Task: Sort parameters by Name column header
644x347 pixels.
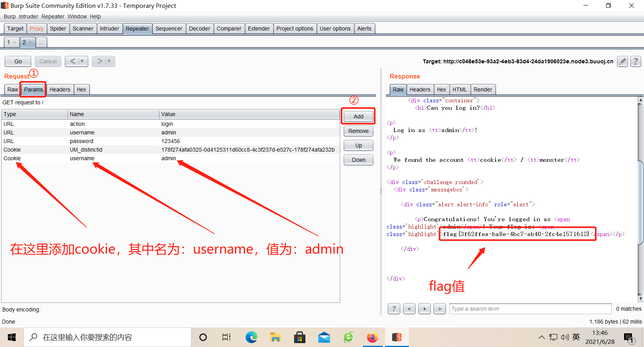Action: (x=113, y=114)
